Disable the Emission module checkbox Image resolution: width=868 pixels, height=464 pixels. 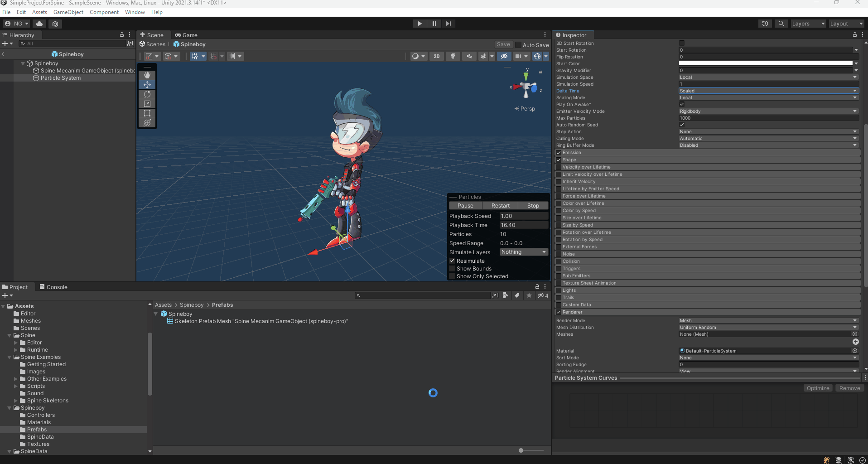point(559,153)
